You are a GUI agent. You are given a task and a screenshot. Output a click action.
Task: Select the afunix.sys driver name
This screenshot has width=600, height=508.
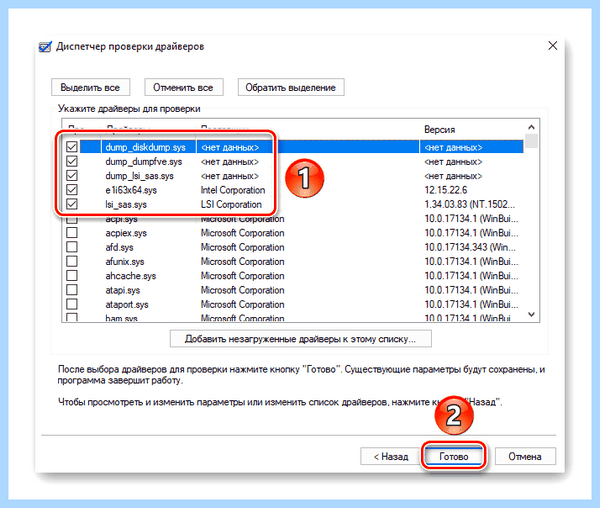pos(125,262)
